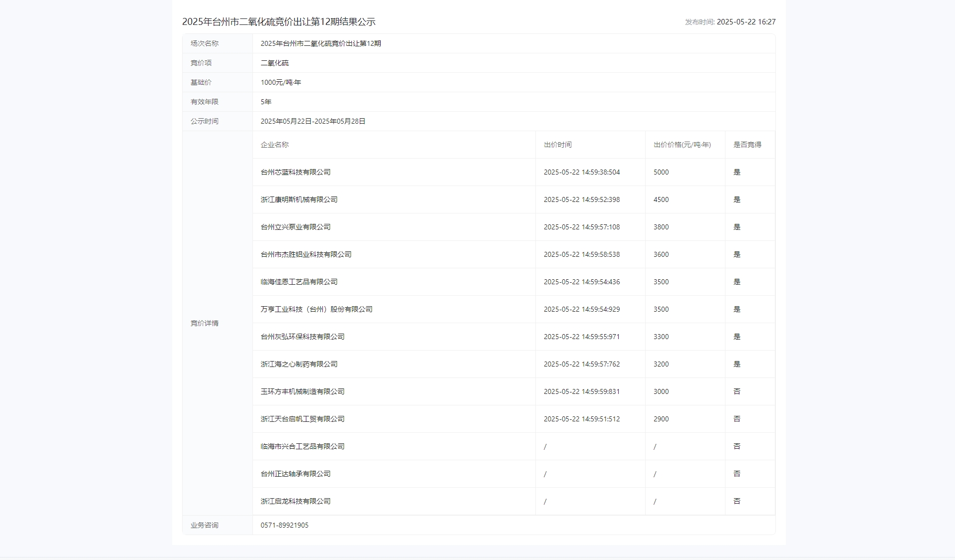
Task: Click the 出价价格(元/吨·年) column header
Action: click(x=682, y=145)
